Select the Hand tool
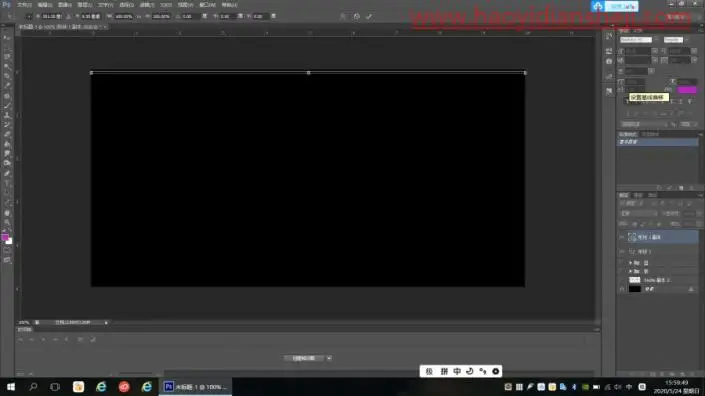 (x=7, y=213)
